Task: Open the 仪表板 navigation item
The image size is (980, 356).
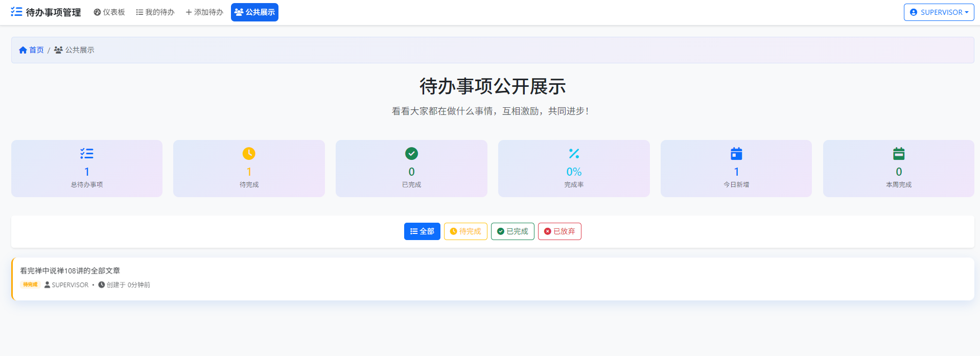Action: point(109,12)
